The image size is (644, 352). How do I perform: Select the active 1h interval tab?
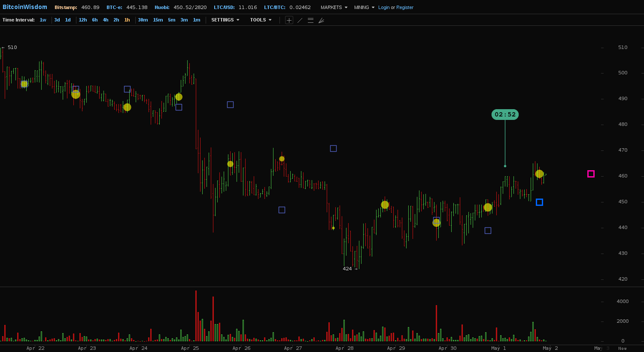click(127, 20)
